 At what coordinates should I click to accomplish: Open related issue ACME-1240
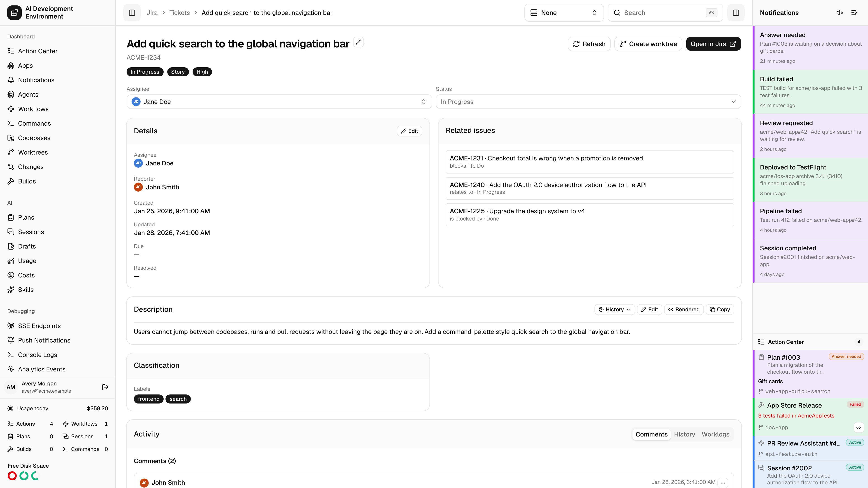[x=590, y=188]
